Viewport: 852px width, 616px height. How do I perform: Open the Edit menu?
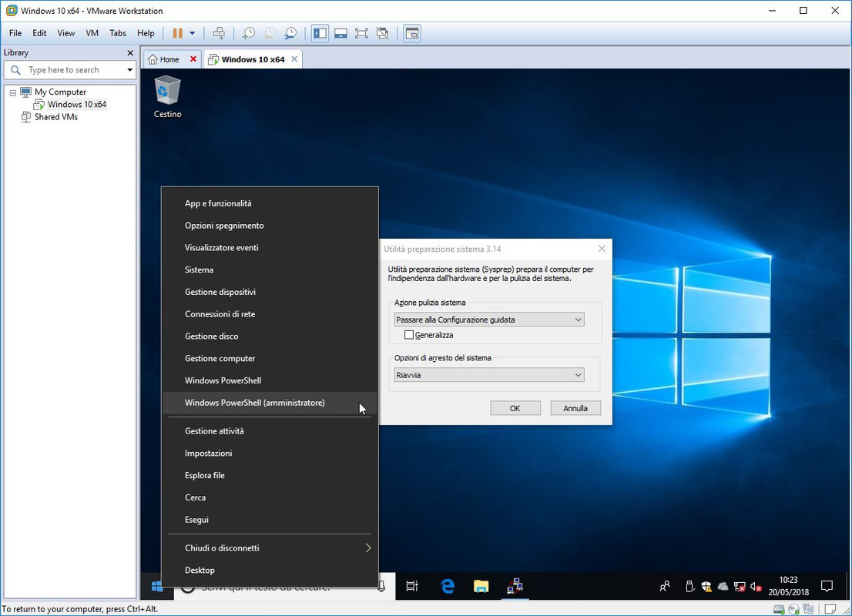[x=39, y=33]
